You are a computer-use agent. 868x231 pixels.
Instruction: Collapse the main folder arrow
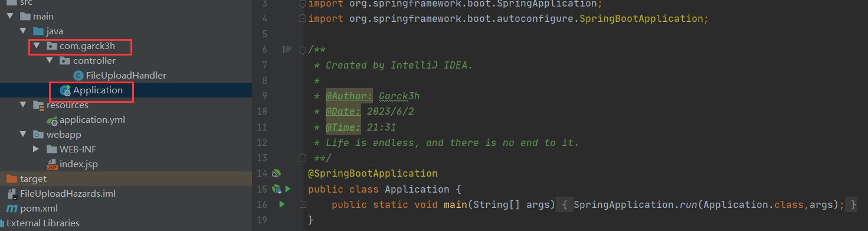point(10,17)
